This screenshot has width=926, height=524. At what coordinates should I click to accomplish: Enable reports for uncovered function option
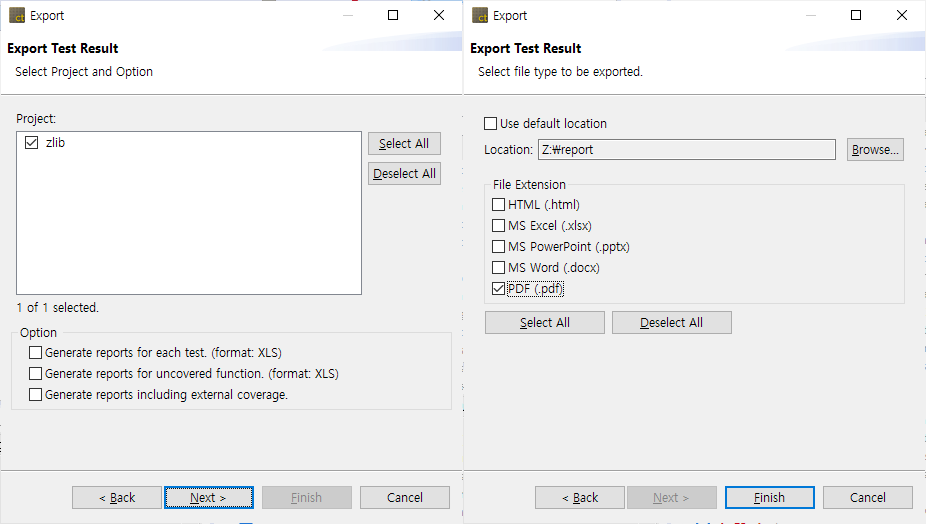(36, 374)
